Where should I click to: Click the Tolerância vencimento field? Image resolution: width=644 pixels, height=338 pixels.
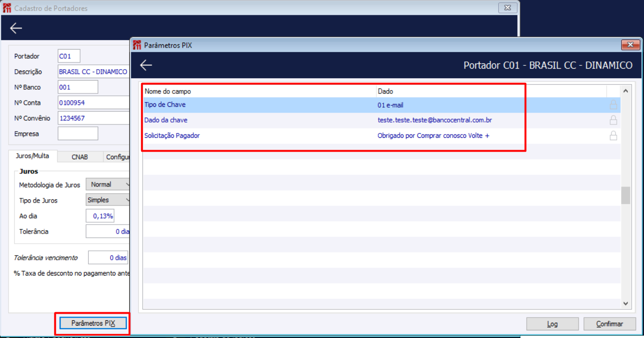click(x=108, y=257)
